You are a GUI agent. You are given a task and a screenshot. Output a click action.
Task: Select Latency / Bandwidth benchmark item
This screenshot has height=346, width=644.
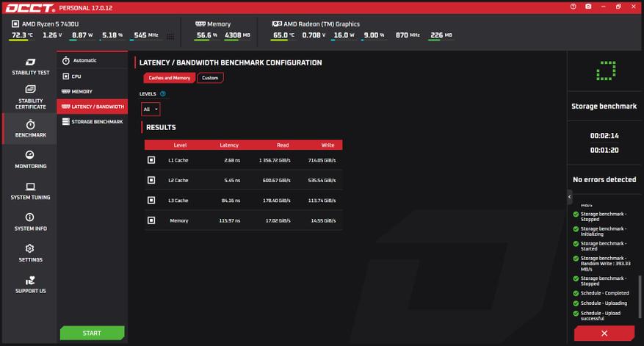tap(93, 107)
